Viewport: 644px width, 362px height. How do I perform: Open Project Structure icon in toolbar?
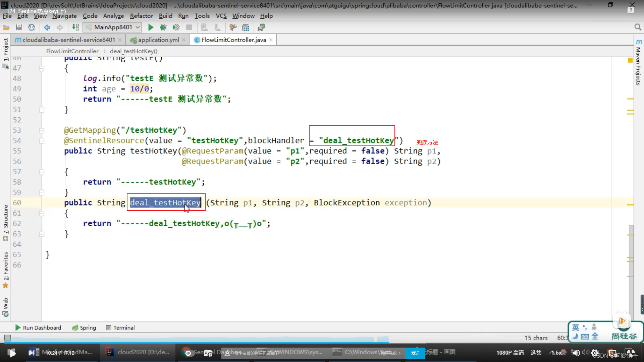pyautogui.click(x=246, y=27)
